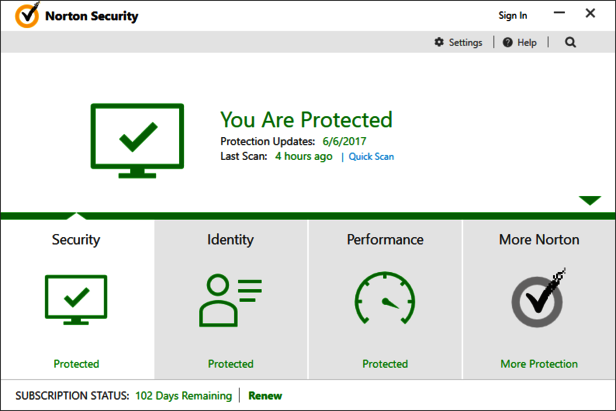The image size is (616, 411).
Task: Click the Help question mark icon
Action: (x=508, y=43)
